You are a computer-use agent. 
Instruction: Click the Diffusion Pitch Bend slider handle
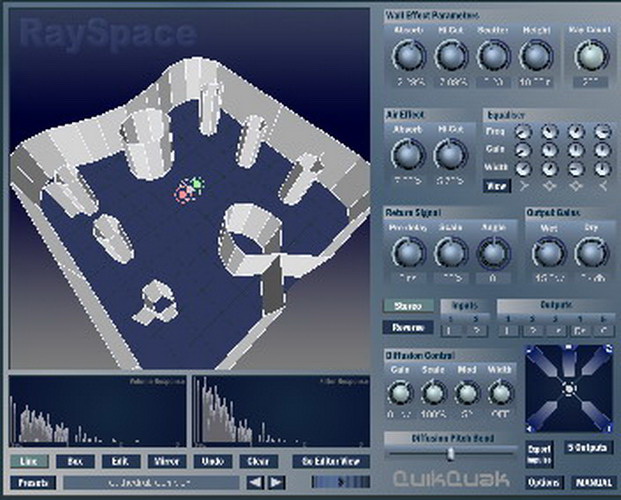tap(450, 454)
